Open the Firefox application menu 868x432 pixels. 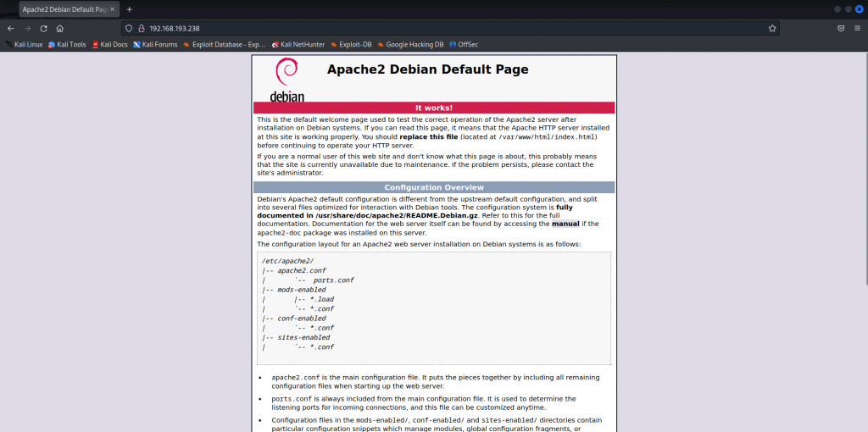point(858,28)
